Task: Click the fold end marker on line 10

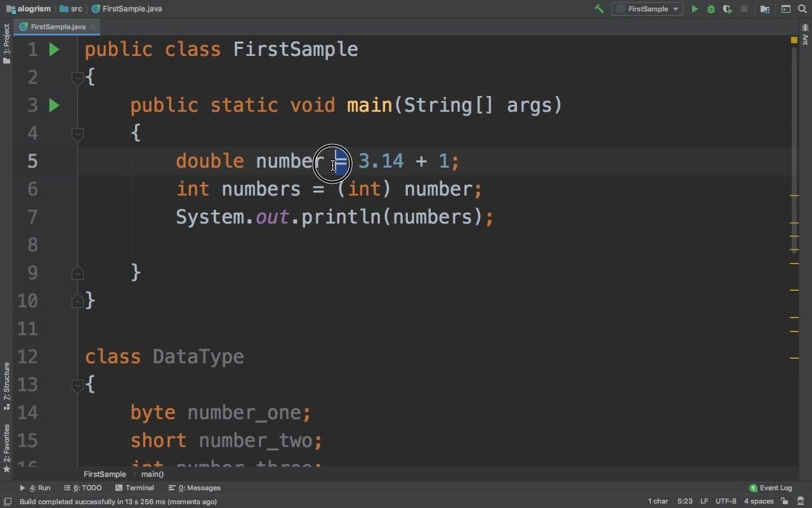Action: pos(77,301)
